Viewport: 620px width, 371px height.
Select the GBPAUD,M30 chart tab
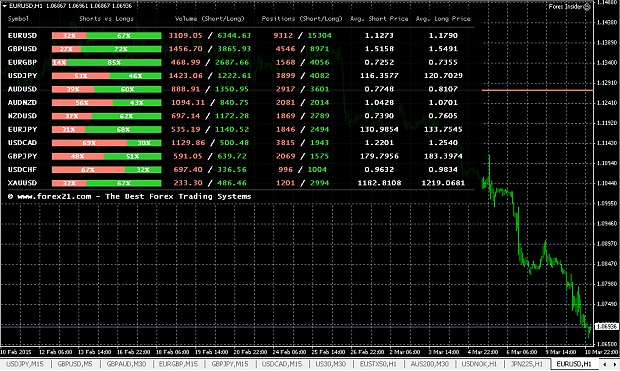[x=127, y=364]
